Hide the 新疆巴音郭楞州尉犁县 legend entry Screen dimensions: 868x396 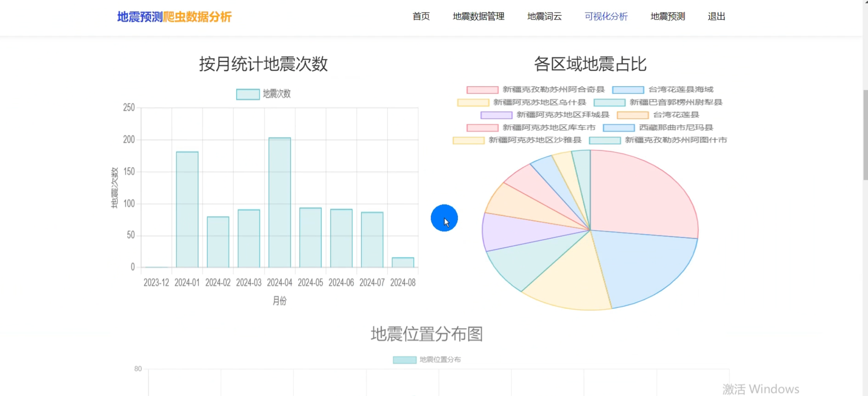[x=676, y=102]
